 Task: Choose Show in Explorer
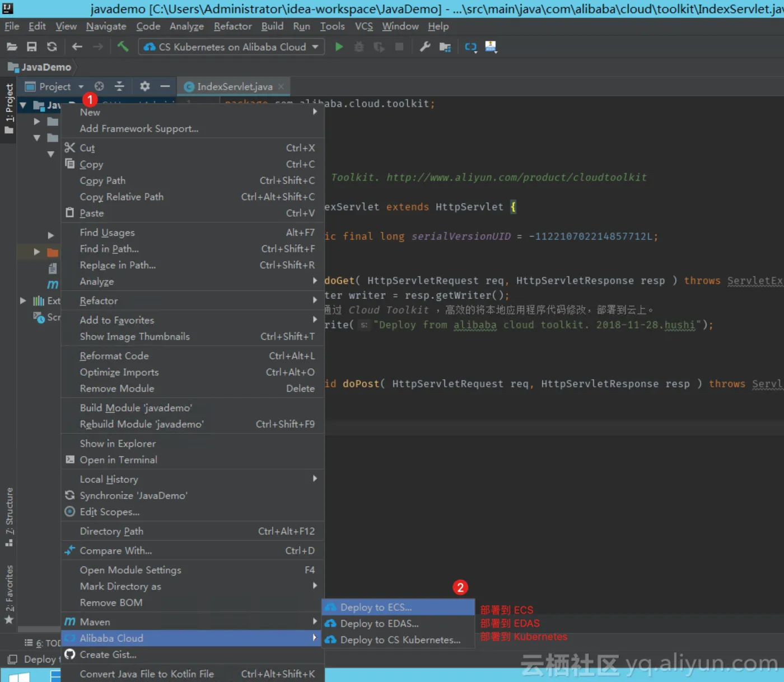193,443
